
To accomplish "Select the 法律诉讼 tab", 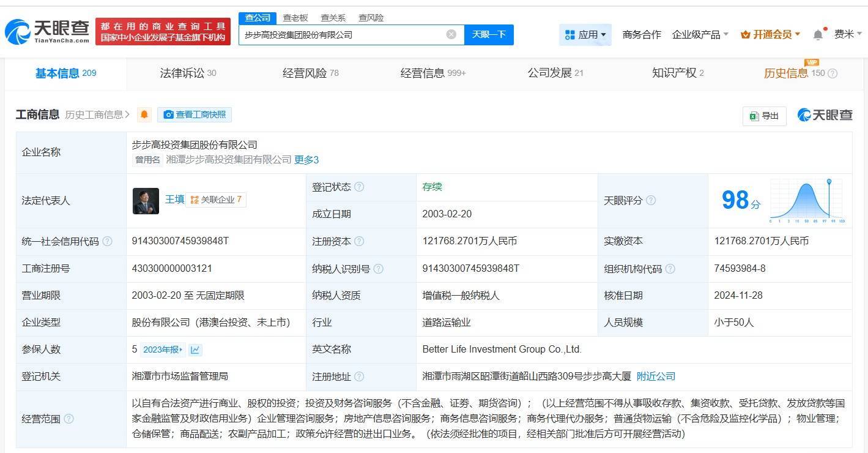I will click(x=188, y=73).
